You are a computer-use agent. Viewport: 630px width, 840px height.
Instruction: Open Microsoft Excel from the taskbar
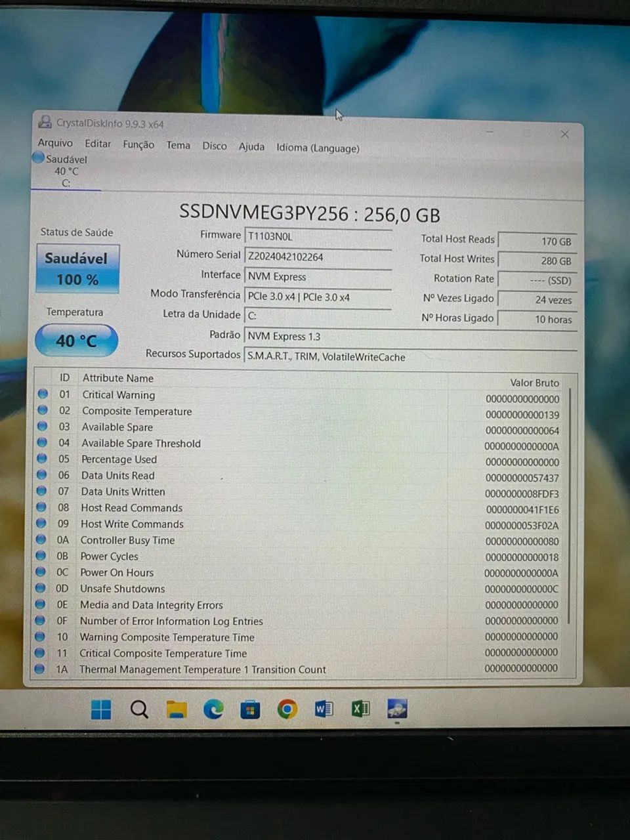360,709
